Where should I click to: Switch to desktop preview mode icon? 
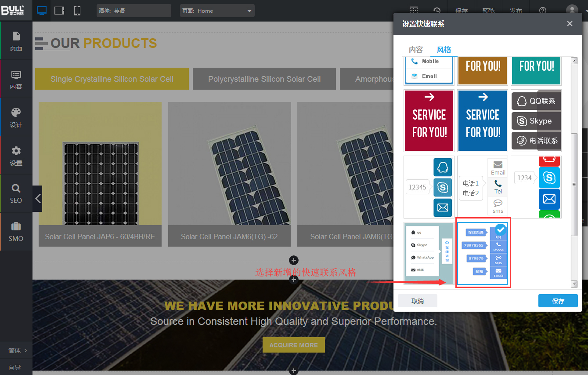(x=42, y=11)
